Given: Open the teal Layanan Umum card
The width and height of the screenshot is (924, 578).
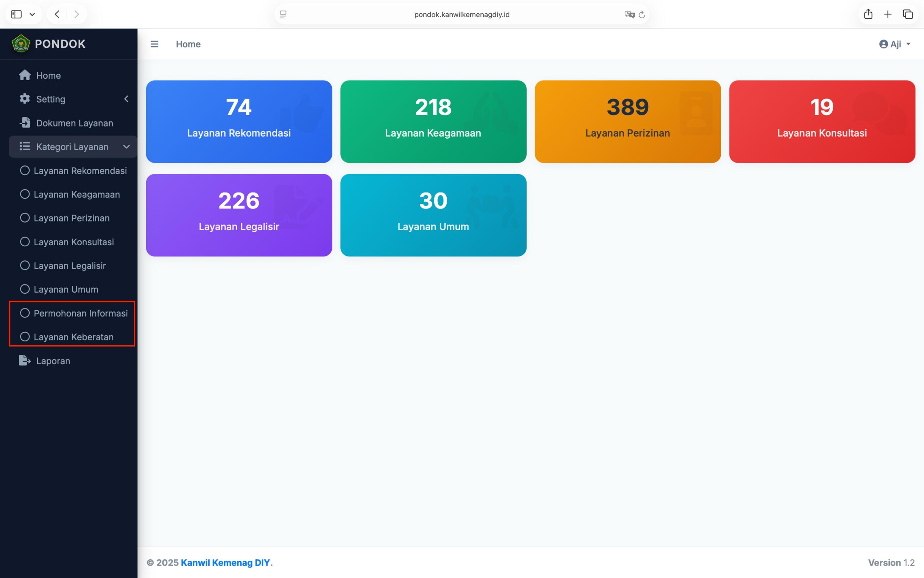Looking at the screenshot, I should 433,215.
